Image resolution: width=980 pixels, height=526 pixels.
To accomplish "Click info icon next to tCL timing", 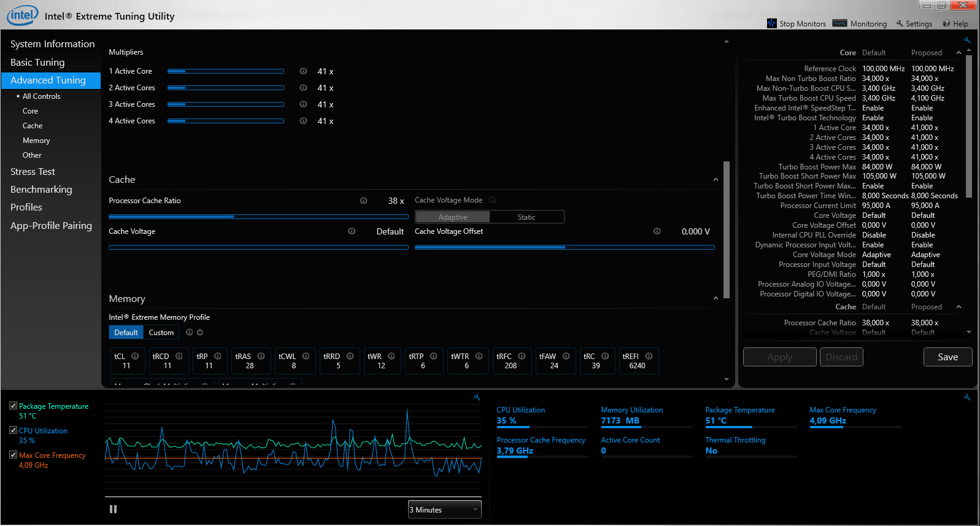I will click(x=135, y=356).
